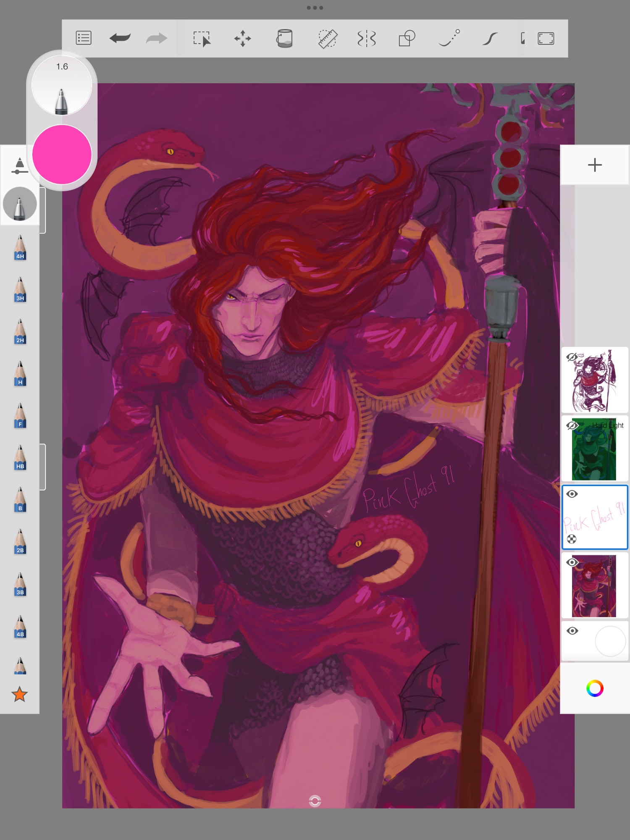The image size is (630, 840).
Task: Hide the background color layer
Action: click(572, 631)
